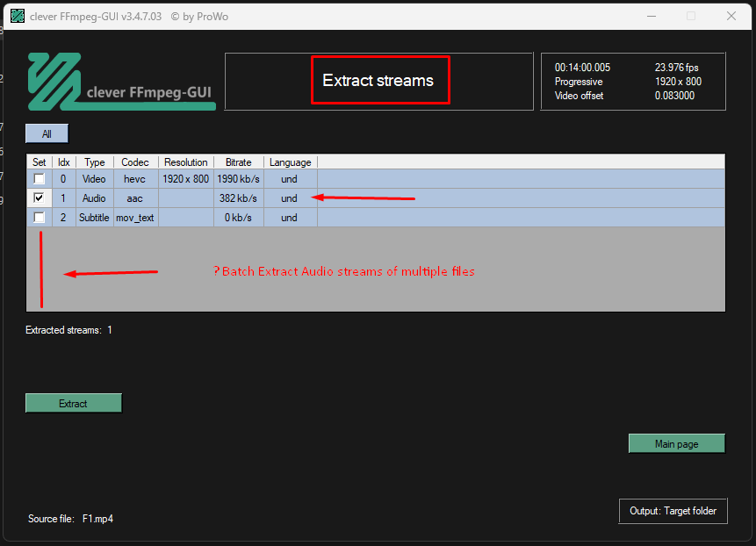The width and height of the screenshot is (756, 546).
Task: Click und language in Subtitle row
Action: click(289, 218)
